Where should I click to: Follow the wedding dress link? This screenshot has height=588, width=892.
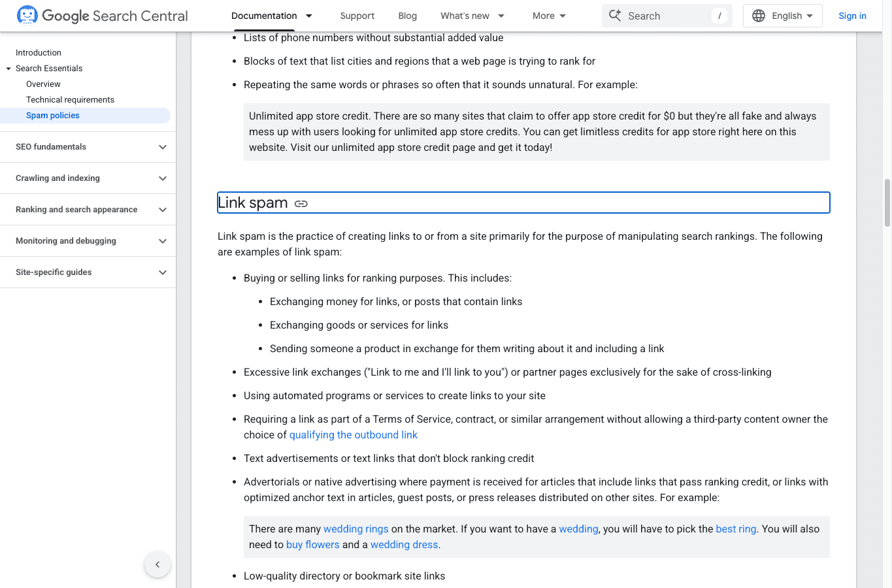(405, 545)
